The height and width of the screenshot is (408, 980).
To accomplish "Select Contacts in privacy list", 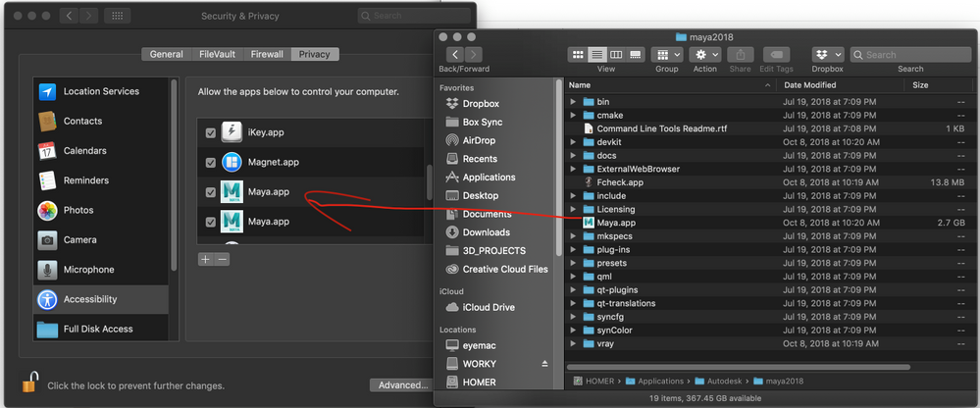I will coord(101,121).
